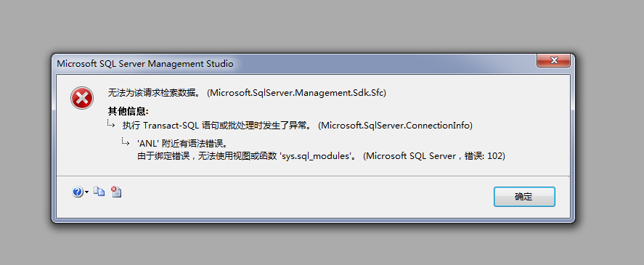Click the 由于绑定错误 message line
The width and height of the screenshot is (644, 265).
(321, 156)
